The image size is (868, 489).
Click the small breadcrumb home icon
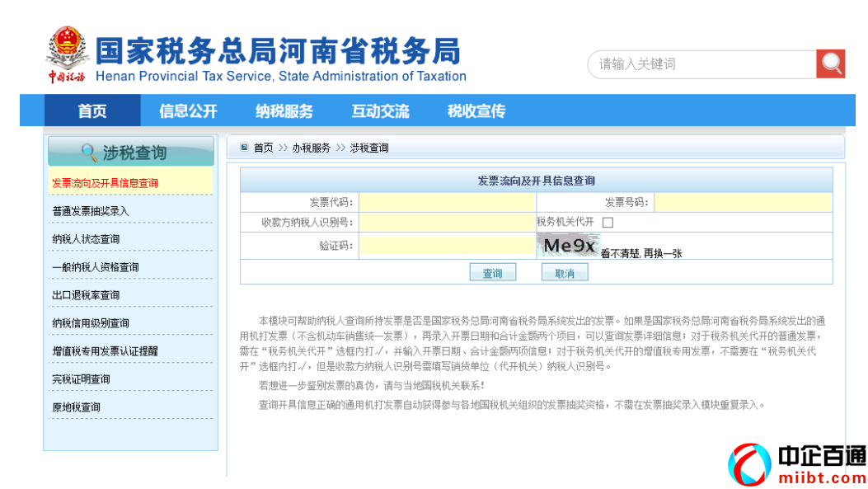244,148
